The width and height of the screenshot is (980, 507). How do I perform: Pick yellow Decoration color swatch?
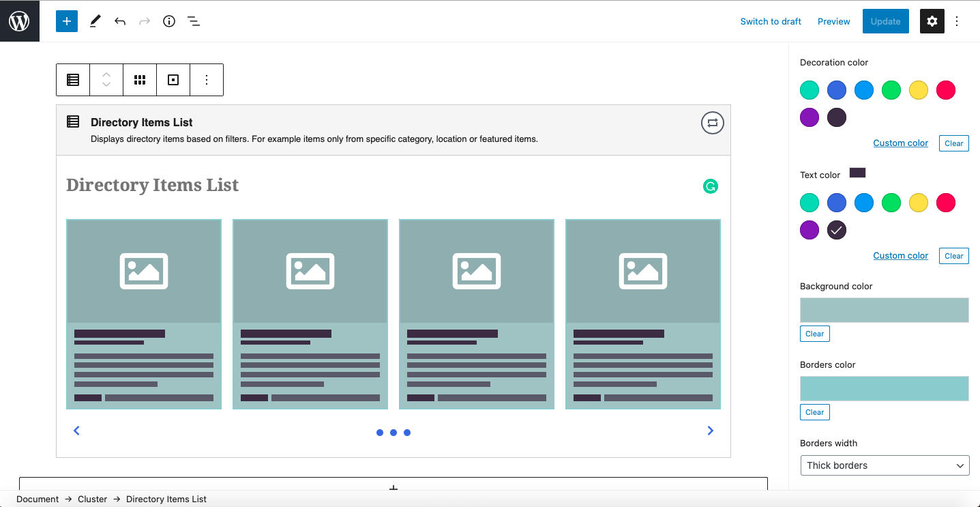coord(919,90)
